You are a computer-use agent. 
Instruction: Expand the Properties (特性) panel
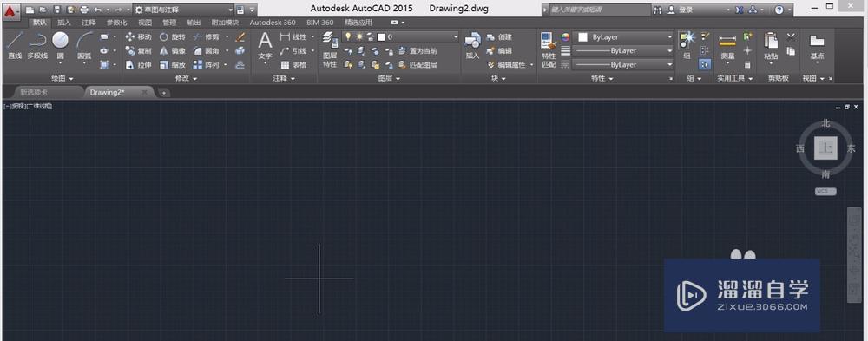(x=602, y=79)
